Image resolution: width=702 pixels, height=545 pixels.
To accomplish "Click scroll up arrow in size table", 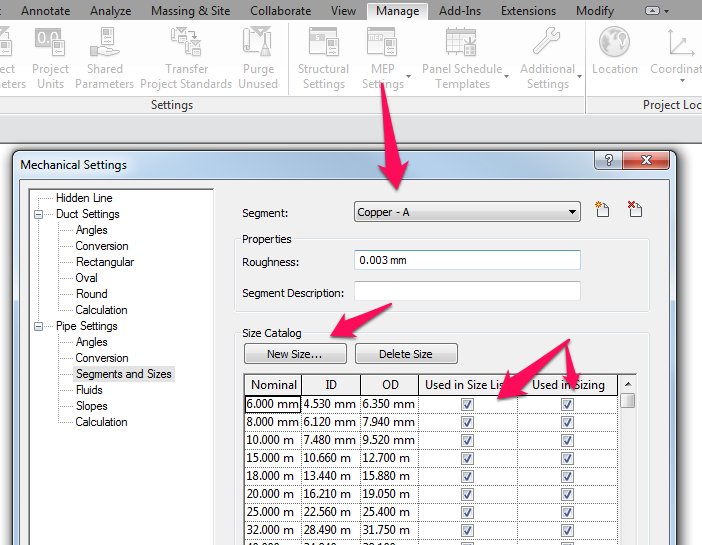I will [628, 384].
